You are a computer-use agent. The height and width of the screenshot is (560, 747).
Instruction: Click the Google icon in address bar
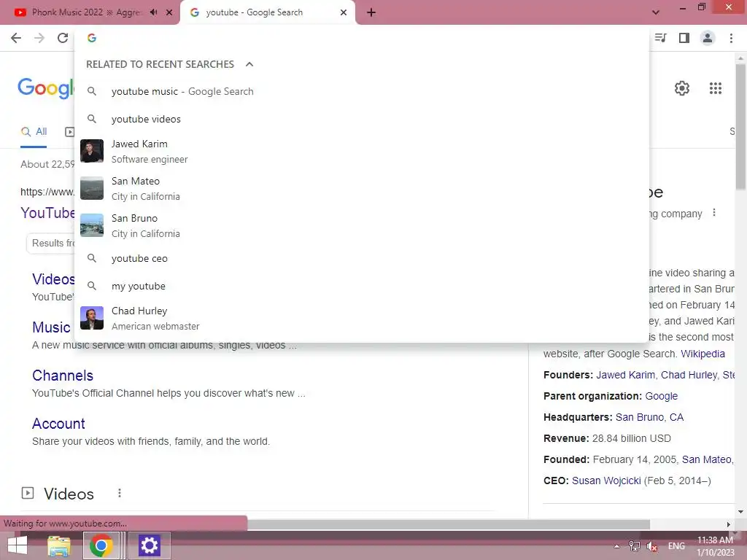(92, 38)
